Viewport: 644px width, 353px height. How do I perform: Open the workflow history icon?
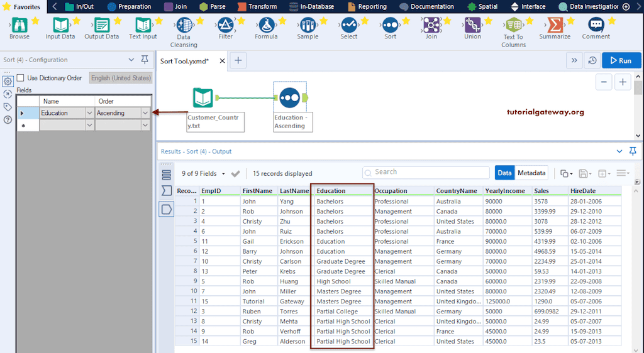[592, 61]
